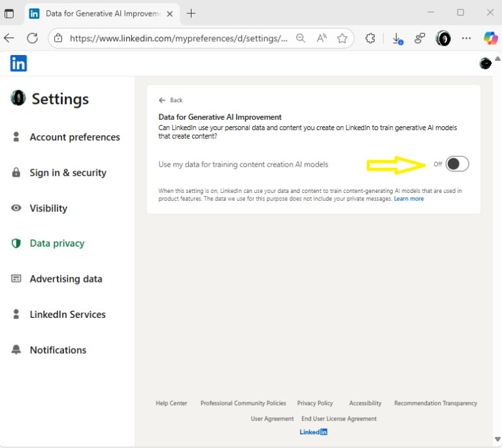Click the Notifications bell icon
The image size is (502, 448).
tap(16, 350)
